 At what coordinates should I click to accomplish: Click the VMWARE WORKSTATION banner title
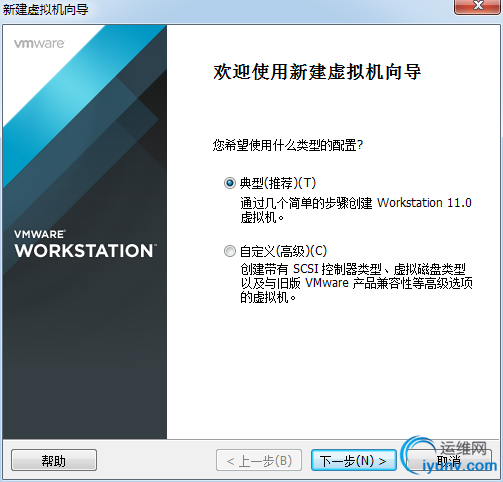tap(85, 244)
